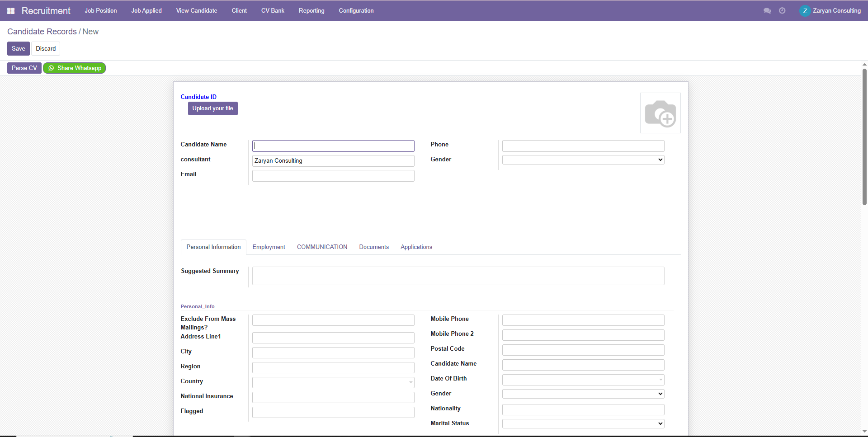Switch to the COMMUNICATION tab
Viewport: 868px width, 437px height.
pyautogui.click(x=322, y=247)
